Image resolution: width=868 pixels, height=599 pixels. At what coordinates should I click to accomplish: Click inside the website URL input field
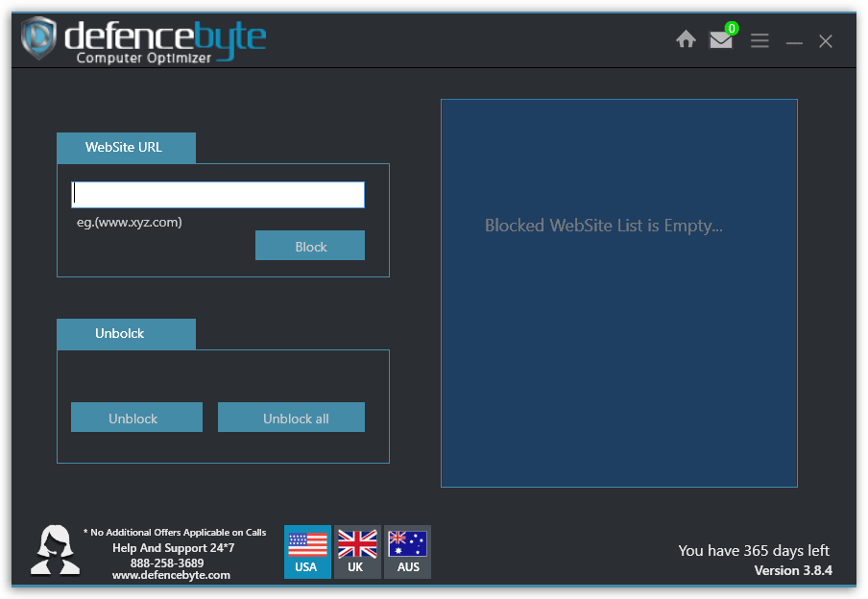click(217, 194)
